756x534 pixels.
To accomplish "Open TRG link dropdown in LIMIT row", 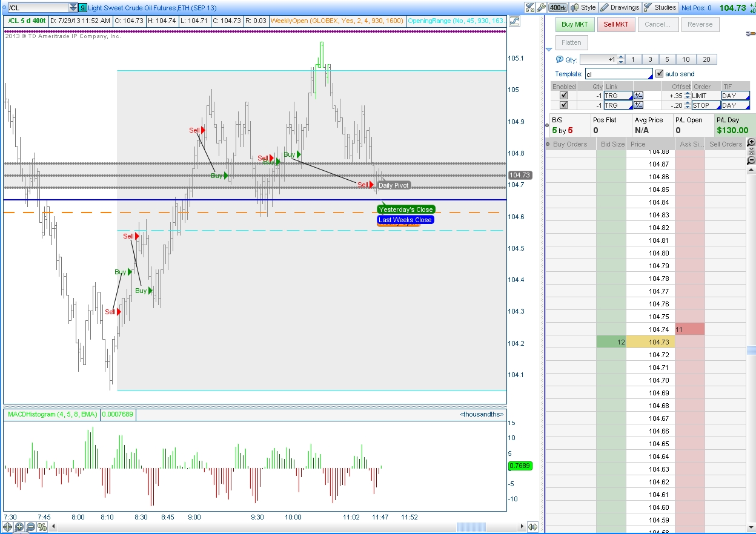I will point(618,96).
